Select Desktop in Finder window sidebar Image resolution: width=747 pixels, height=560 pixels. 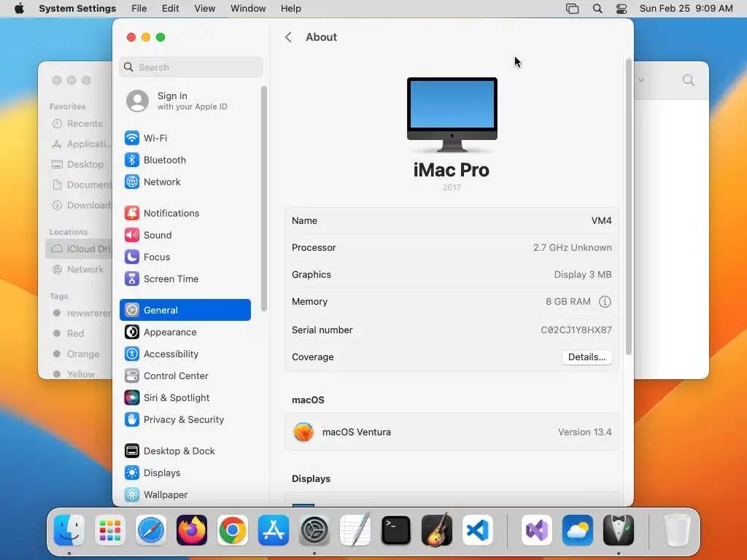[79, 164]
